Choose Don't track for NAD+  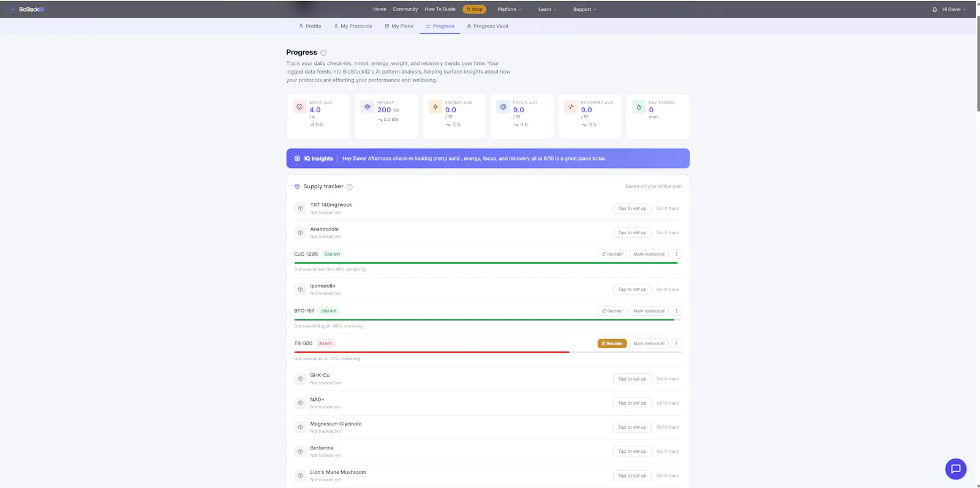[x=668, y=403]
